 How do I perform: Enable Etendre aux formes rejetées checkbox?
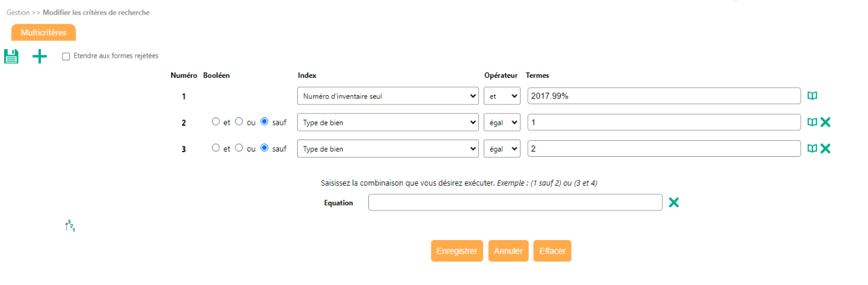(x=66, y=56)
